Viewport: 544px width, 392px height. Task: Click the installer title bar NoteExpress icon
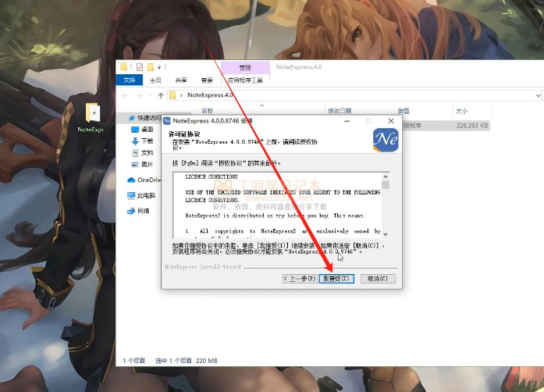tap(167, 121)
